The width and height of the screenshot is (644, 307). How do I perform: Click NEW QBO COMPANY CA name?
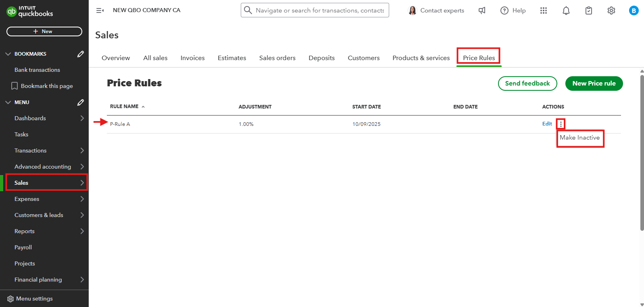click(x=146, y=10)
